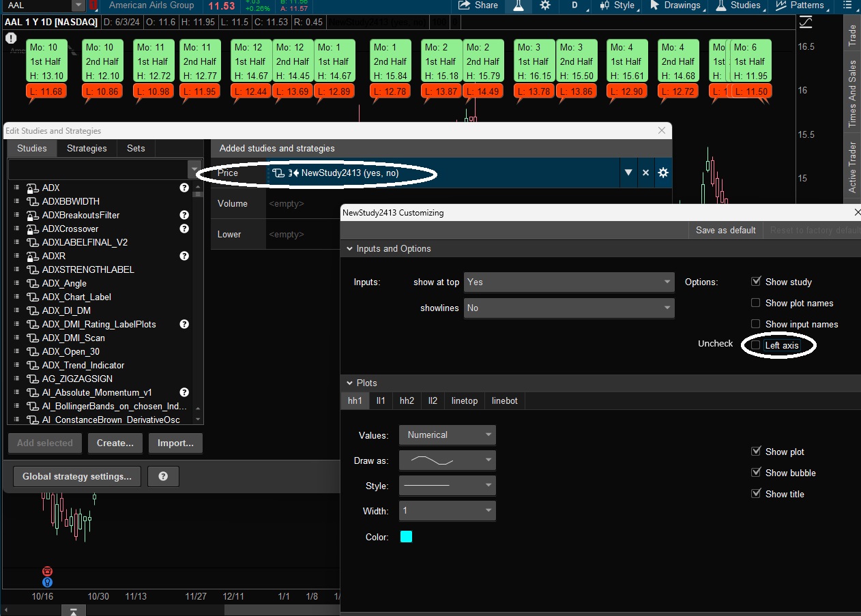Toggle the Left axis checkbox
Screen dimensions: 861x616
coord(755,345)
